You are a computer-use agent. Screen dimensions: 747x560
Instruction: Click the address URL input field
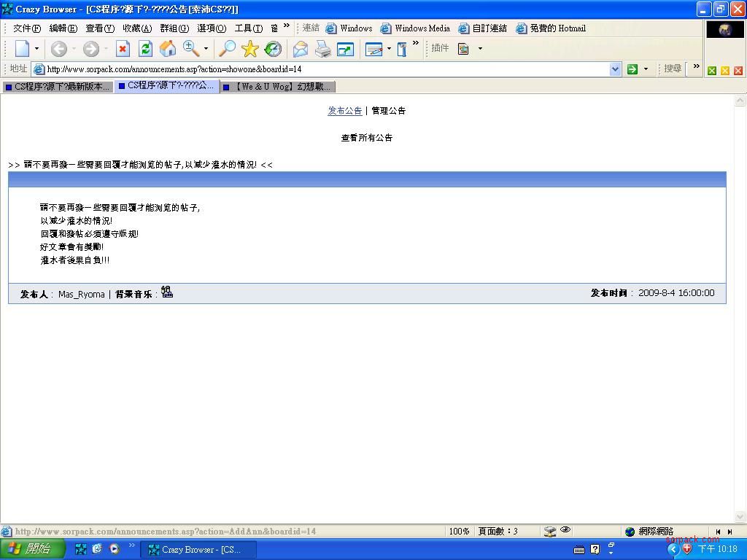pos(321,69)
